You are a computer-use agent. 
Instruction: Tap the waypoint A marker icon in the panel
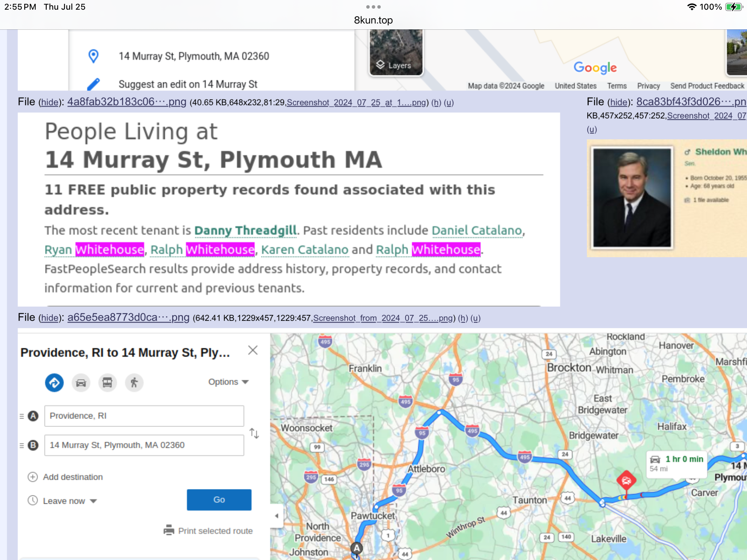click(x=33, y=416)
